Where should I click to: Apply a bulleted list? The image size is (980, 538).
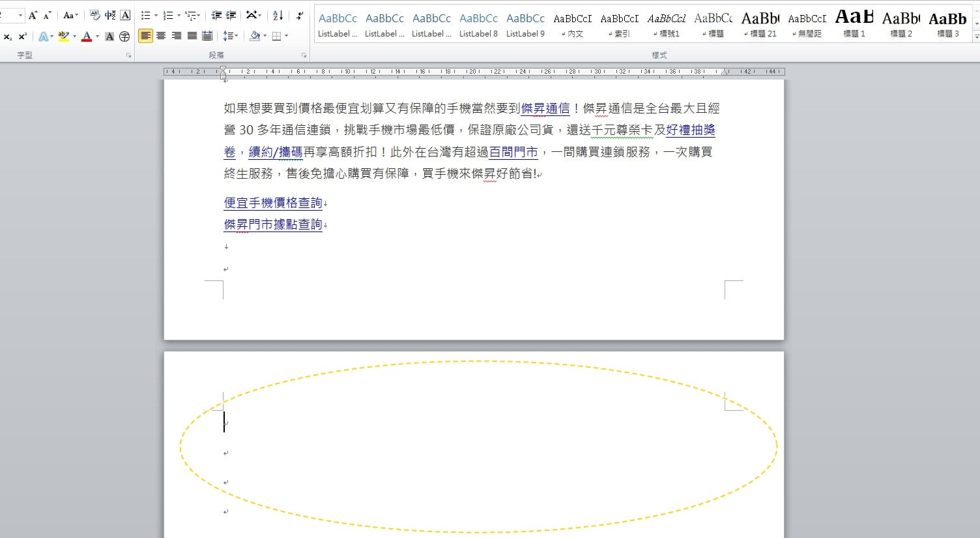146,16
